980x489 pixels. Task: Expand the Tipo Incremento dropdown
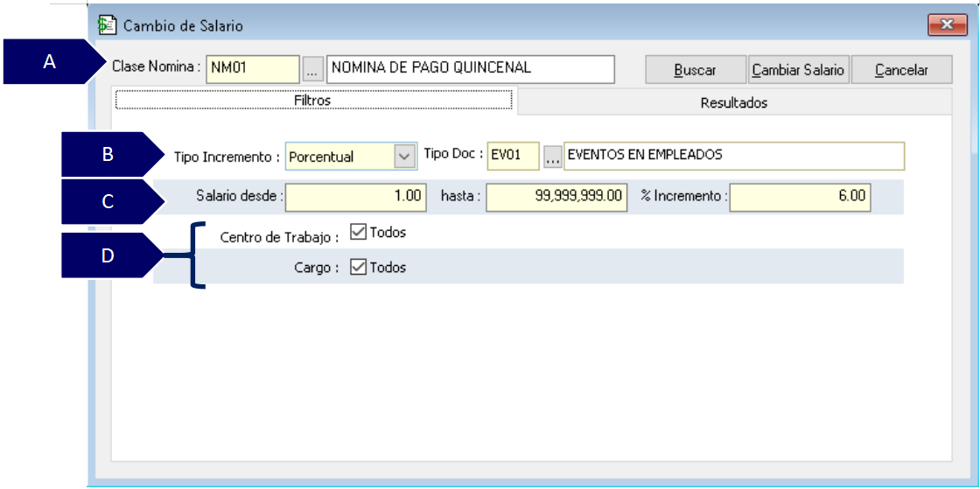[x=404, y=156]
